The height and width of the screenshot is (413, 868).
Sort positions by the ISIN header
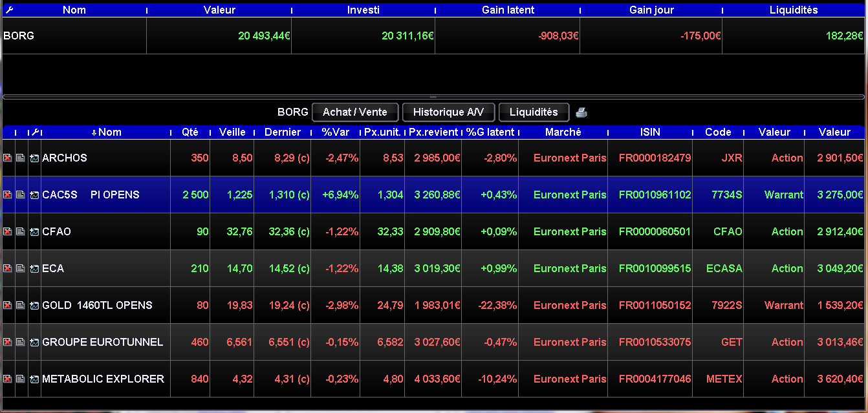[x=650, y=132]
